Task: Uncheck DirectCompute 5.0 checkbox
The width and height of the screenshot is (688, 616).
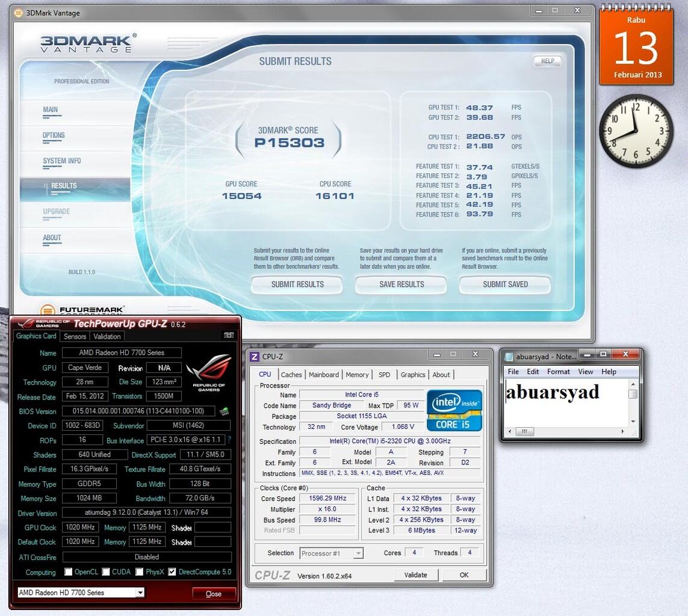Action: pos(172,571)
